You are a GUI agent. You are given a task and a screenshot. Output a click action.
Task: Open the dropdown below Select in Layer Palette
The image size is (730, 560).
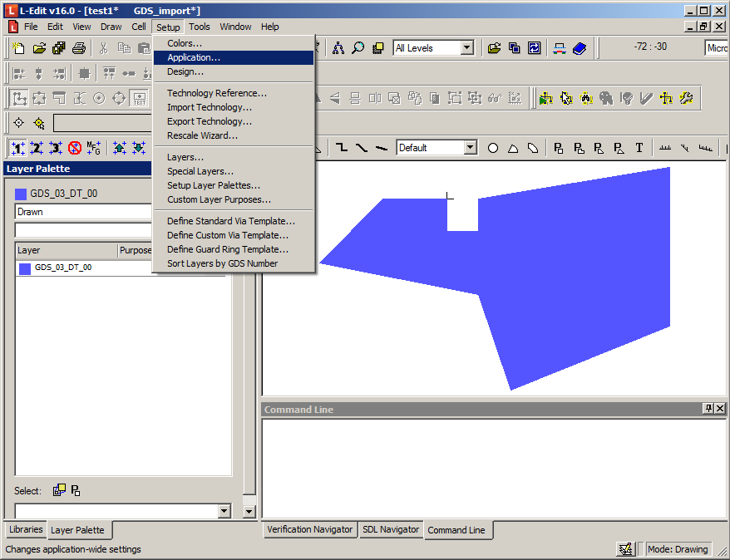[x=223, y=511]
